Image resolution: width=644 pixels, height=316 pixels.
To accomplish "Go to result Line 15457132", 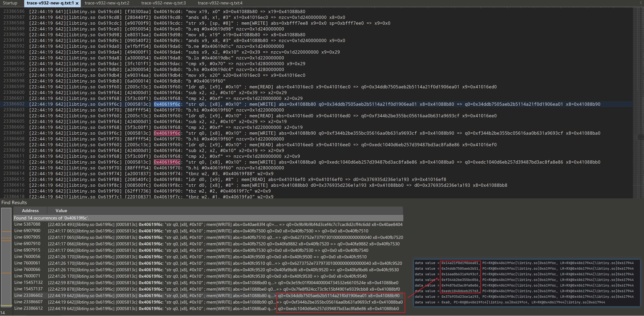I will (x=208, y=282).
